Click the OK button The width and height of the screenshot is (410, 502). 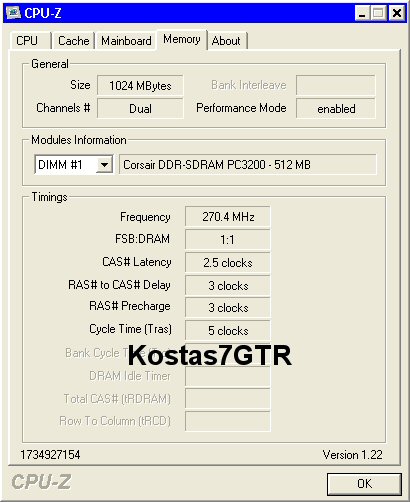(364, 484)
